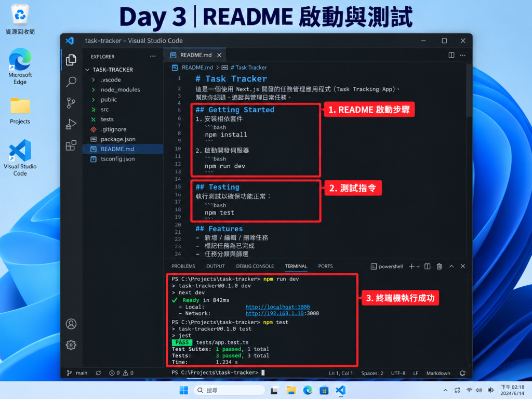Viewport: 532px width, 399px height.
Task: Open the Accounts menu icon
Action: (71, 324)
